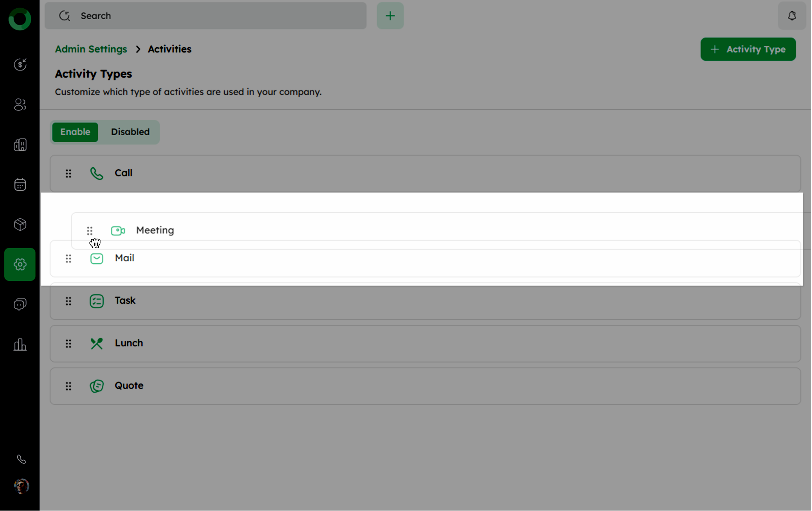Screen dimensions: 812x511
Task: Switch to the Disabled tab
Action: (130, 132)
